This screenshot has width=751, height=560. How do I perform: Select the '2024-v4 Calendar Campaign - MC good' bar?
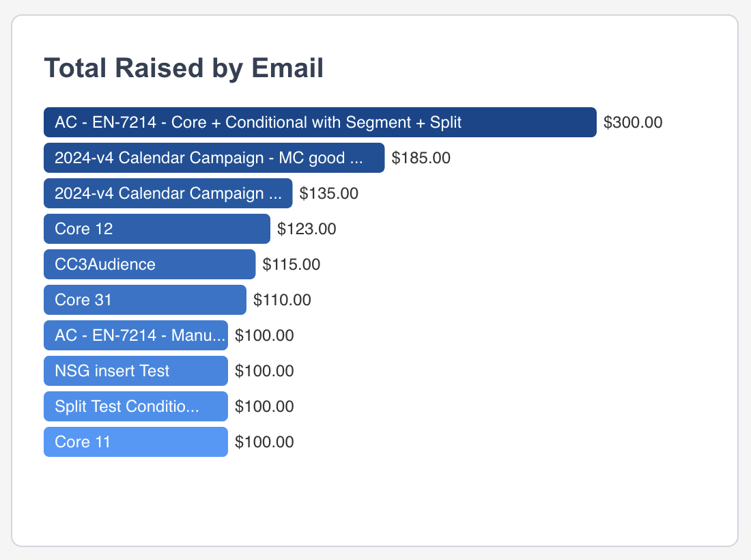coord(214,158)
